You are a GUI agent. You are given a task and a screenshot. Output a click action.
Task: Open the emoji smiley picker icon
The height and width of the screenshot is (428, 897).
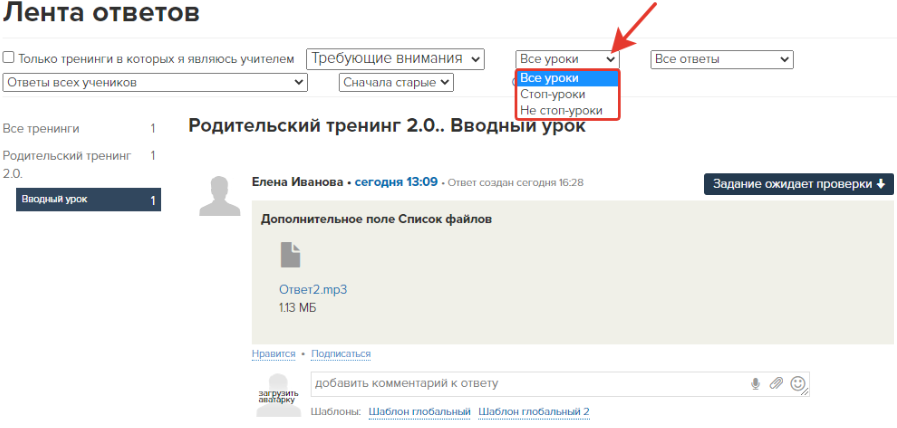798,383
